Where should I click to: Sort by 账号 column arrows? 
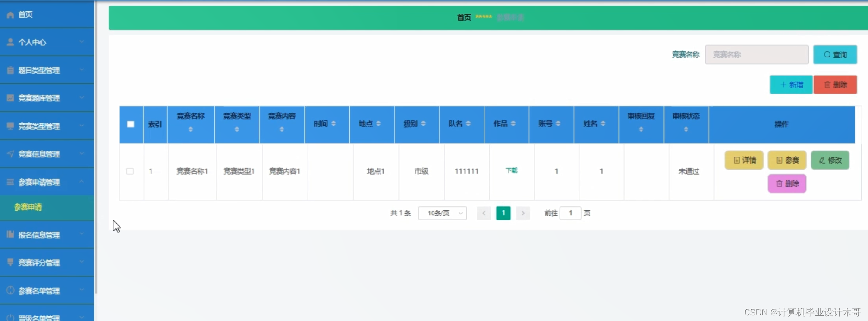tap(558, 124)
